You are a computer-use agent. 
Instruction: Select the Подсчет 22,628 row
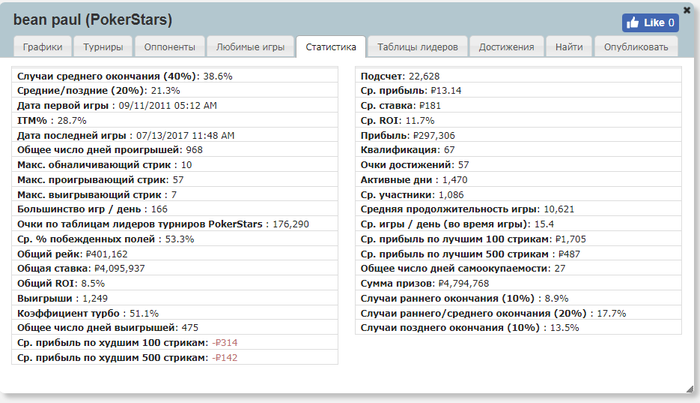pyautogui.click(x=518, y=76)
